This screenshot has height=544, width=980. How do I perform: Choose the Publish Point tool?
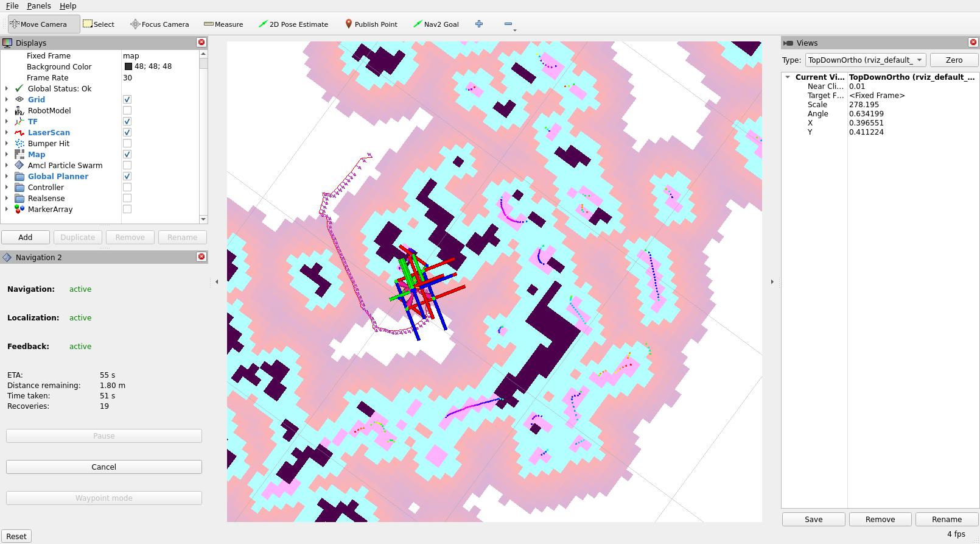pyautogui.click(x=371, y=24)
